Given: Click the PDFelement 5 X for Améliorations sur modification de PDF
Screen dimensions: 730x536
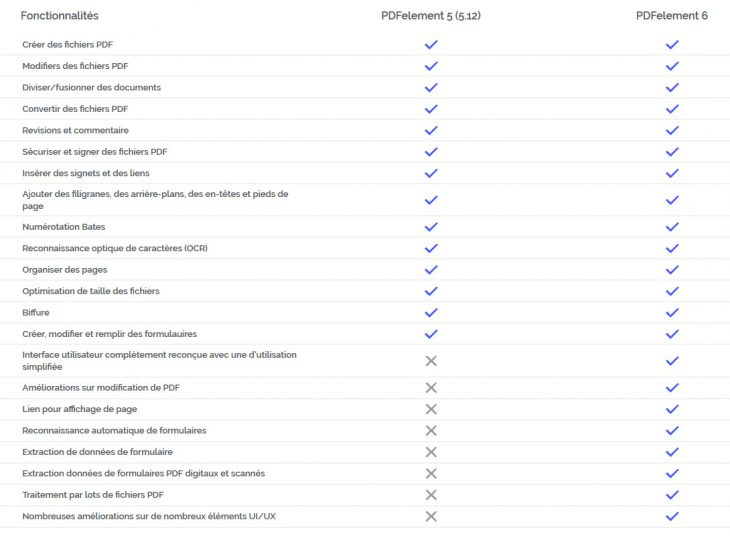Looking at the screenshot, I should pyautogui.click(x=431, y=388).
